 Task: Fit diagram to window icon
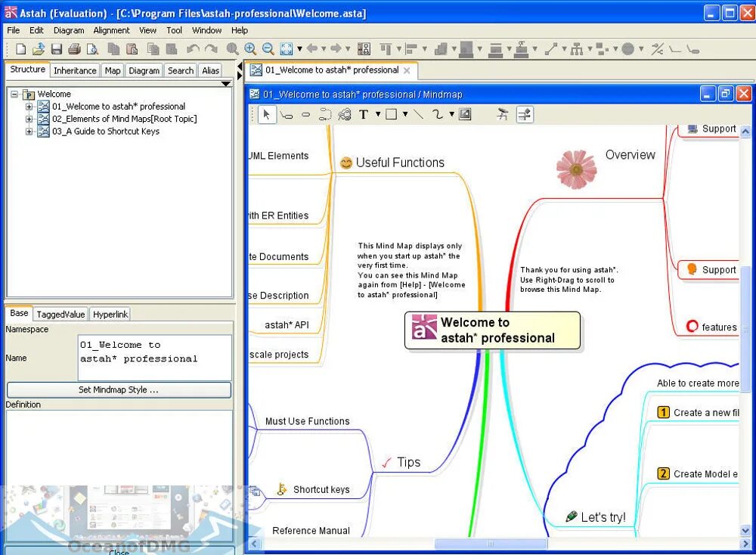coord(287,48)
